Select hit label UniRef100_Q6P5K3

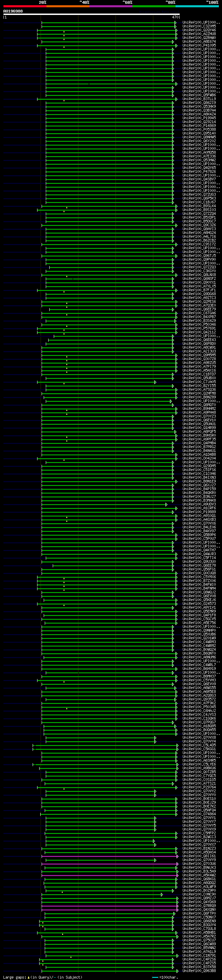point(199,198)
